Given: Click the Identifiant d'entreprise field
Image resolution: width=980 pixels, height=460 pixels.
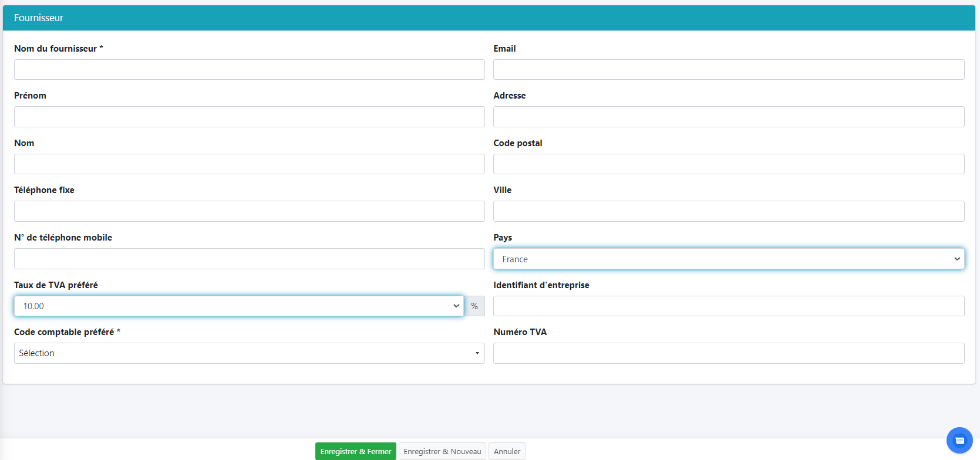Looking at the screenshot, I should [728, 306].
